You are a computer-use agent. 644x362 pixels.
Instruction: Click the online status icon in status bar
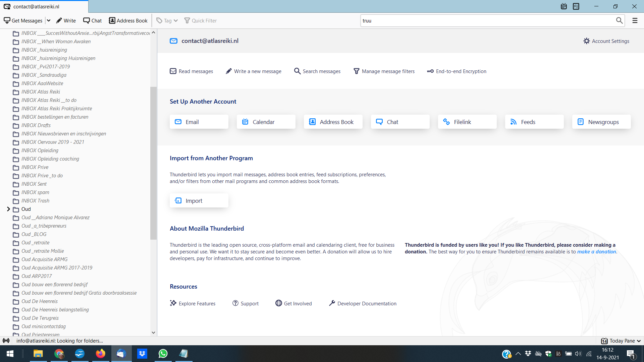[6, 341]
